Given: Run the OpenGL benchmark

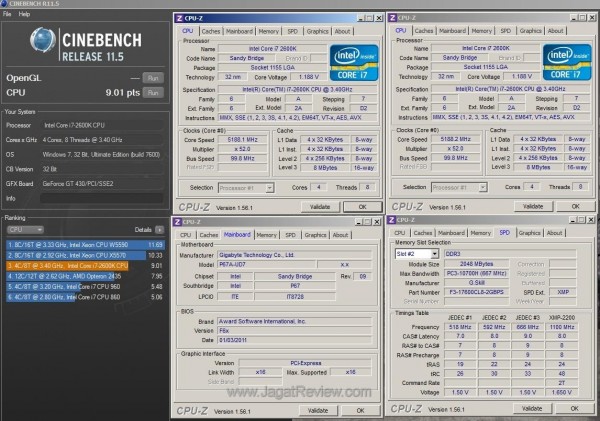Looking at the screenshot, I should coord(152,77).
